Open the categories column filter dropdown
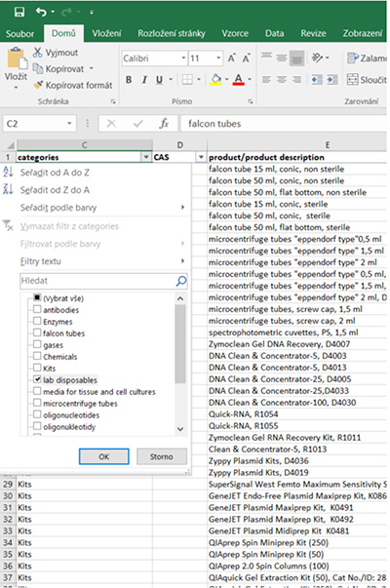The height and width of the screenshot is (588, 390). [x=146, y=157]
